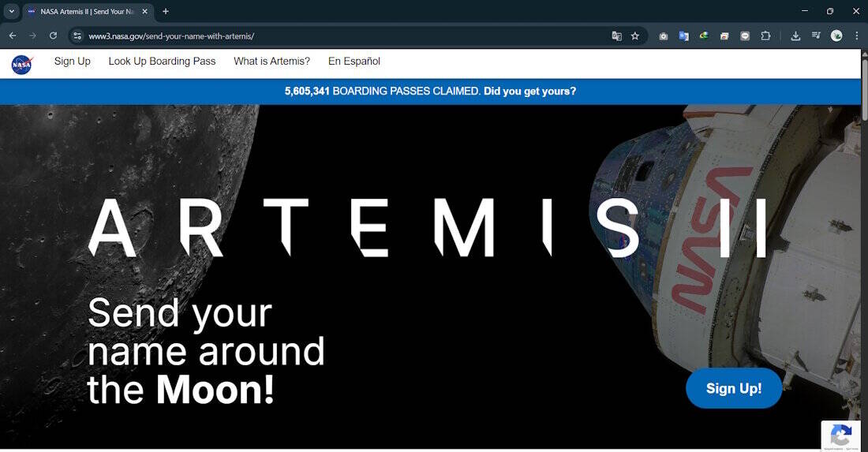Open the LINE extension icon
Image resolution: width=868 pixels, height=452 pixels.
pos(745,36)
